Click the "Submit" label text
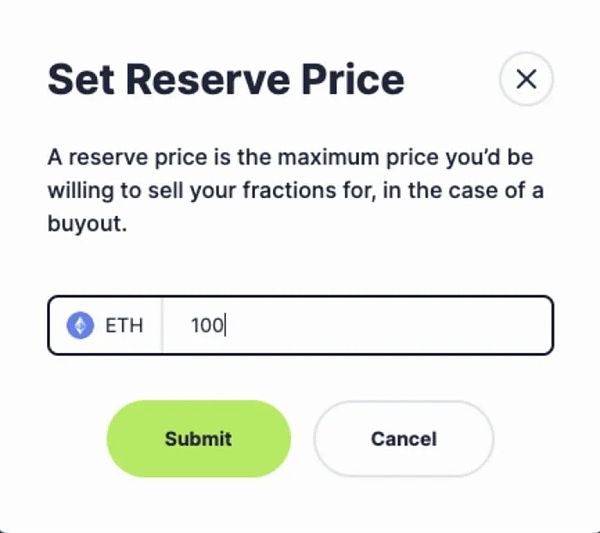 tap(198, 438)
